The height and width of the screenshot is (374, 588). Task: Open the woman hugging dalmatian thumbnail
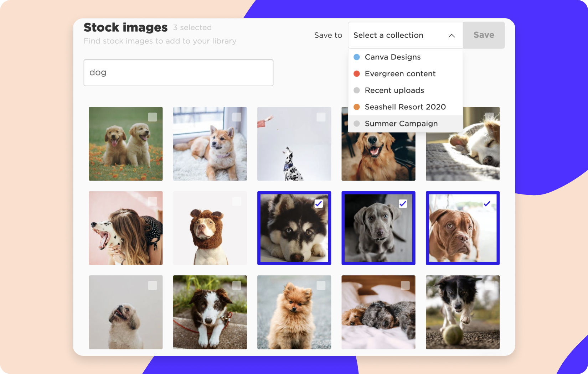[126, 228]
